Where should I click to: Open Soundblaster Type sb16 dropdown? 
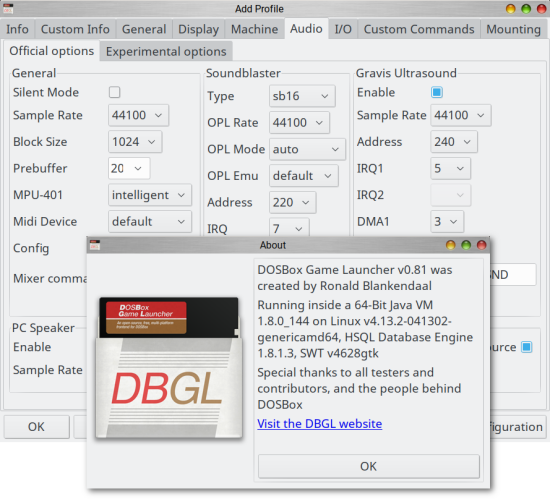[x=302, y=96]
